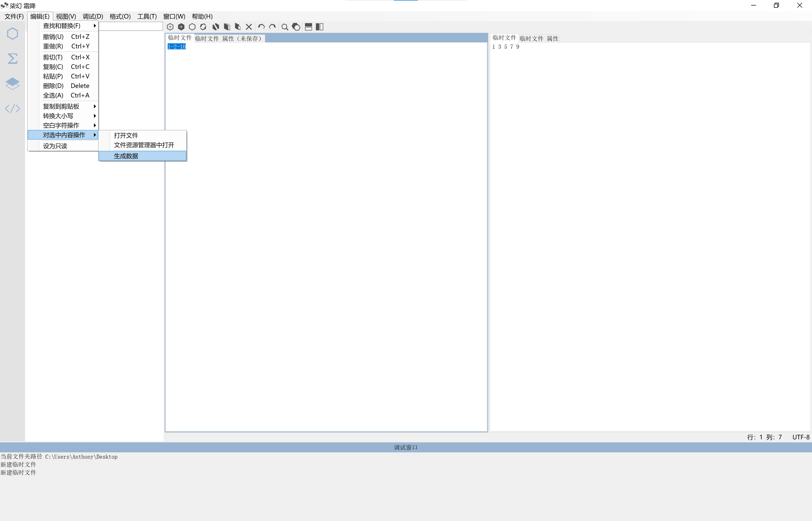Viewport: 812px width, 521px height.
Task: Click the X delete toolbar icon
Action: (x=249, y=27)
